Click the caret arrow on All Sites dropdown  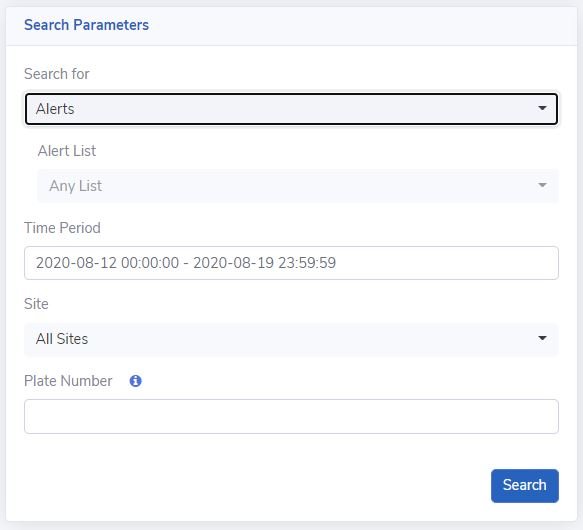click(x=542, y=338)
